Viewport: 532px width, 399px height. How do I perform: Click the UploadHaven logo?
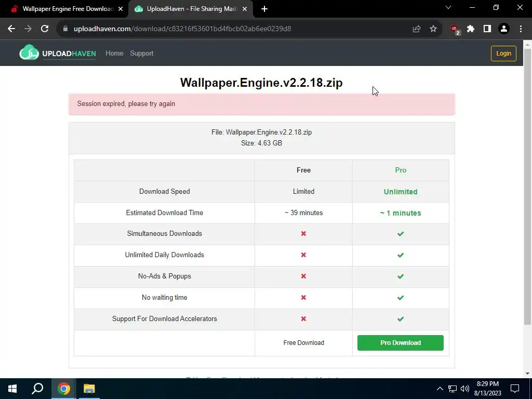point(58,53)
